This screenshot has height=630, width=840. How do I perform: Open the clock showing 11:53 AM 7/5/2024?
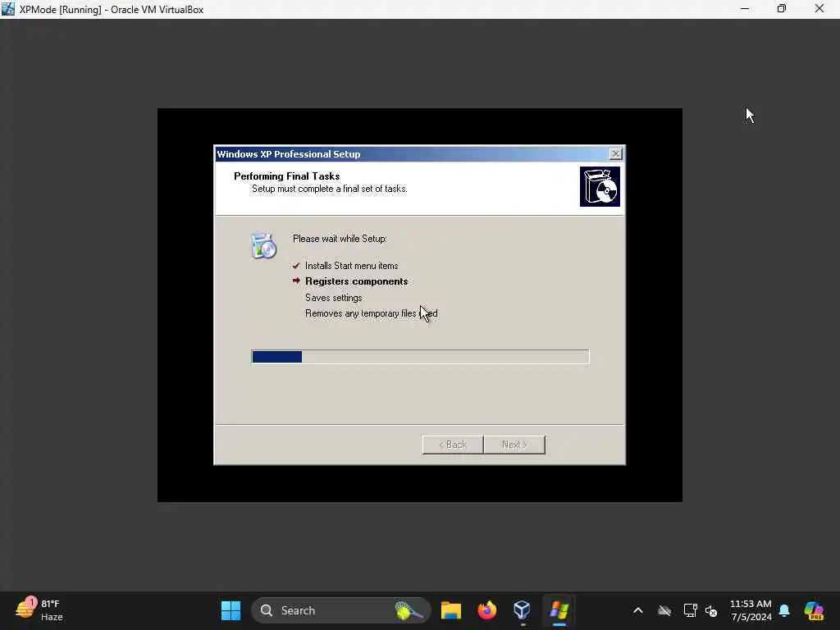tap(751, 610)
